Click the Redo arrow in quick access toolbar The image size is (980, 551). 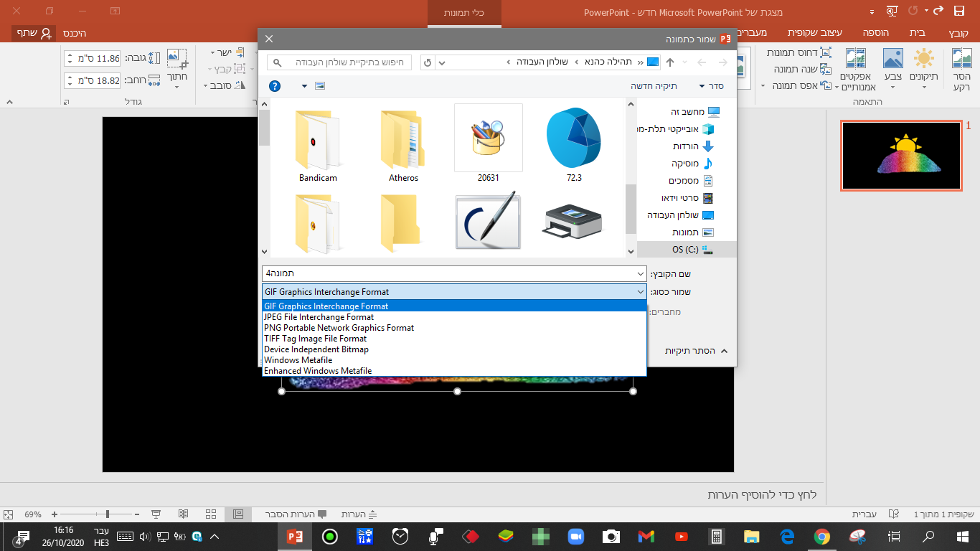938,11
